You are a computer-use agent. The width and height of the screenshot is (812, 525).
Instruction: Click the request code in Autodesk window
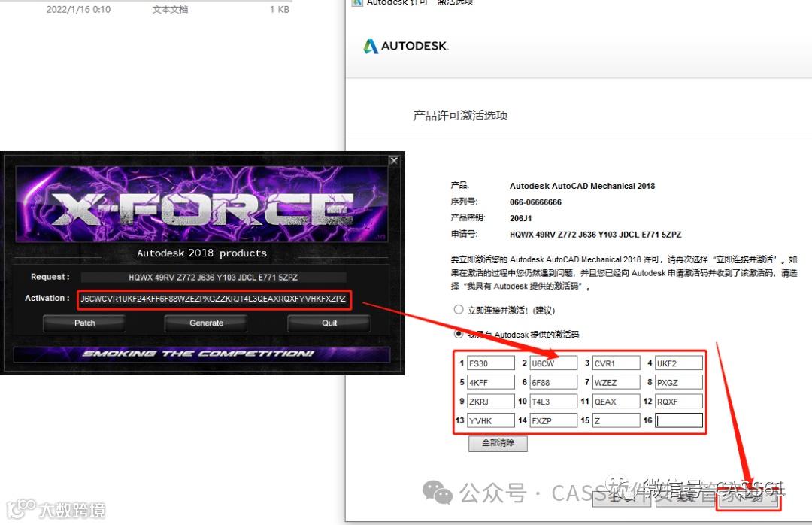pos(595,234)
